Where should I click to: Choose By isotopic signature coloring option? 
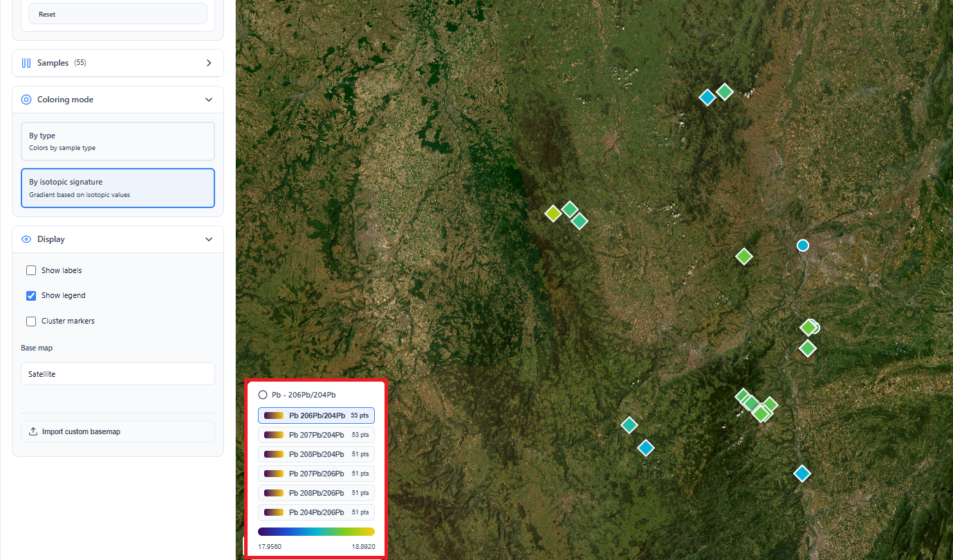pos(118,188)
